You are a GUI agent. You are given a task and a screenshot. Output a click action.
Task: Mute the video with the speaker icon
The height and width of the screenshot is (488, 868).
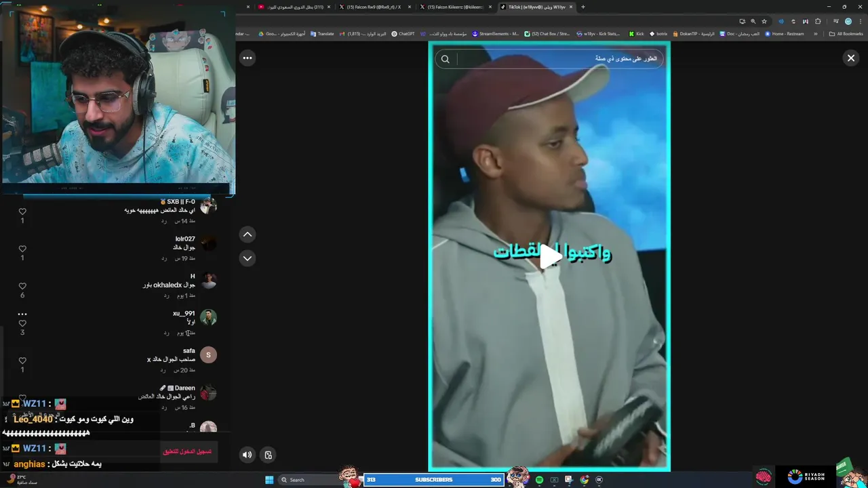248,455
